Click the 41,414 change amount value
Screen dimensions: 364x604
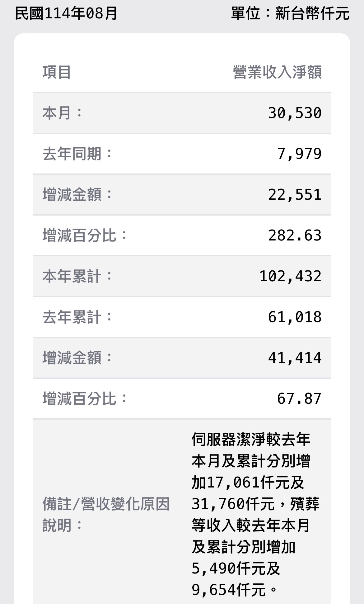295,358
